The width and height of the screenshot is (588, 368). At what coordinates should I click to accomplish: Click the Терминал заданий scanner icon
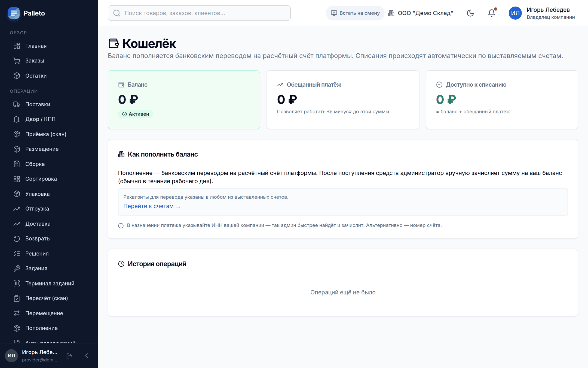tap(17, 283)
